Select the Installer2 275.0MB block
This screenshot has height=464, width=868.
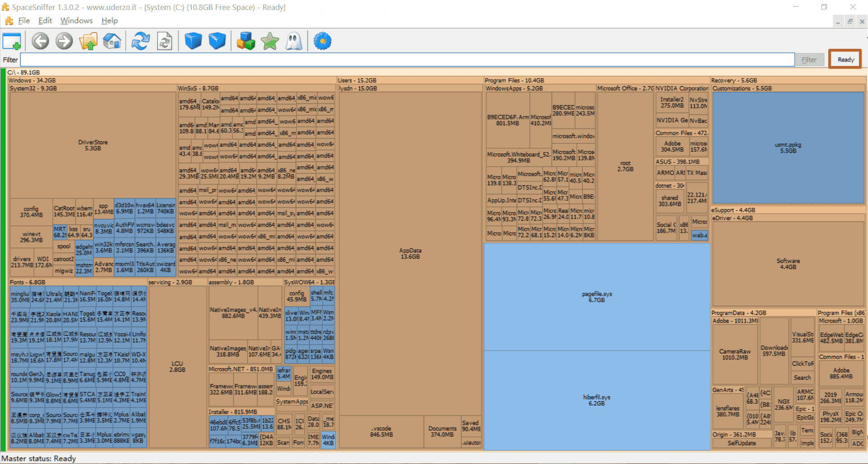(x=672, y=103)
